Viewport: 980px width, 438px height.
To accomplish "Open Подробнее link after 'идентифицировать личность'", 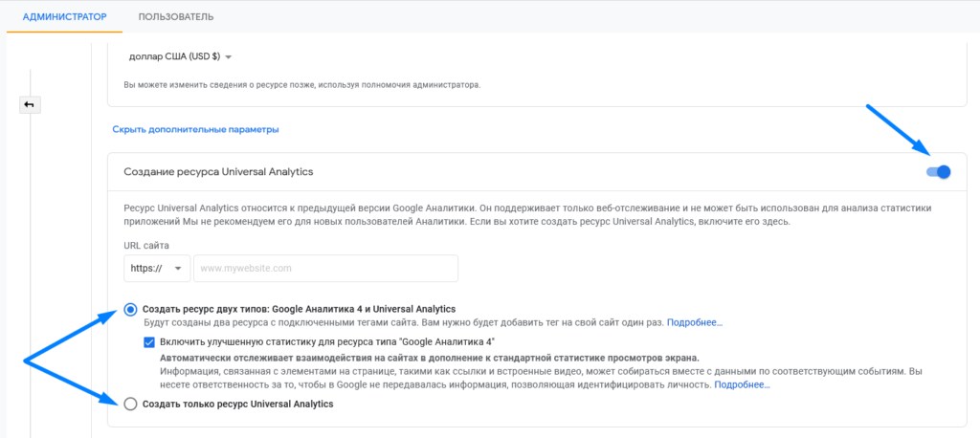I will [x=742, y=384].
